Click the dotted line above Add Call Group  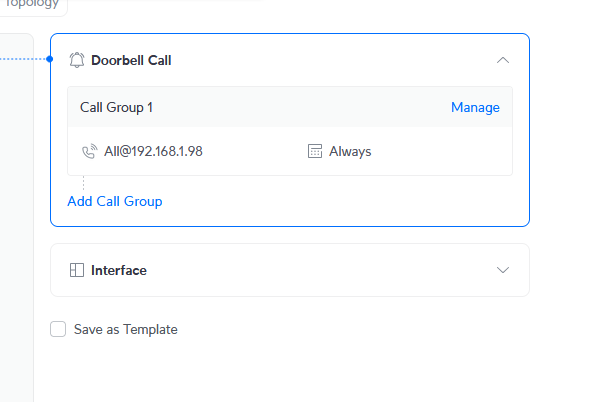[83, 183]
